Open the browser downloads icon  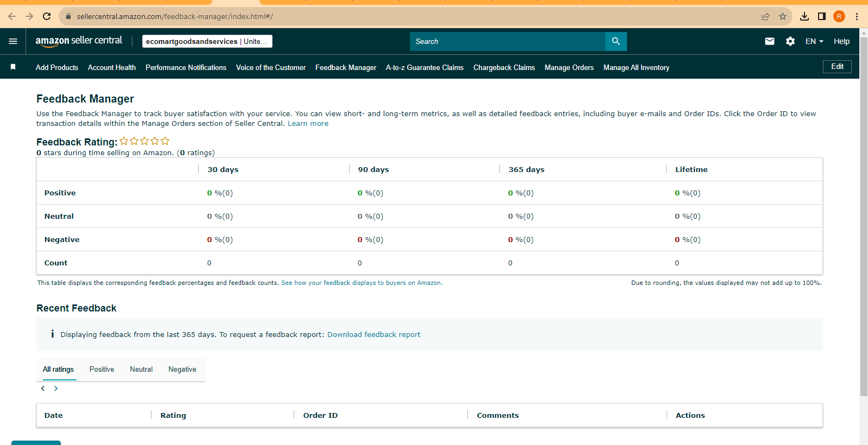click(x=804, y=16)
